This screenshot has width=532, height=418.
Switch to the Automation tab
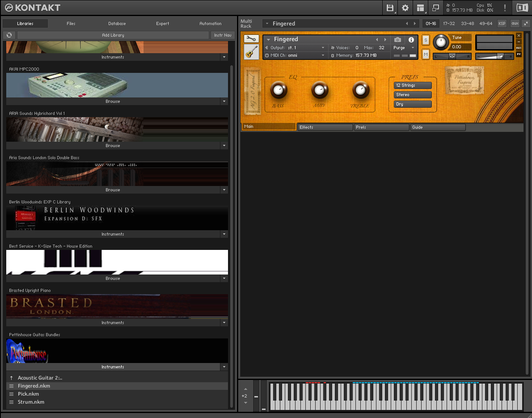click(211, 23)
